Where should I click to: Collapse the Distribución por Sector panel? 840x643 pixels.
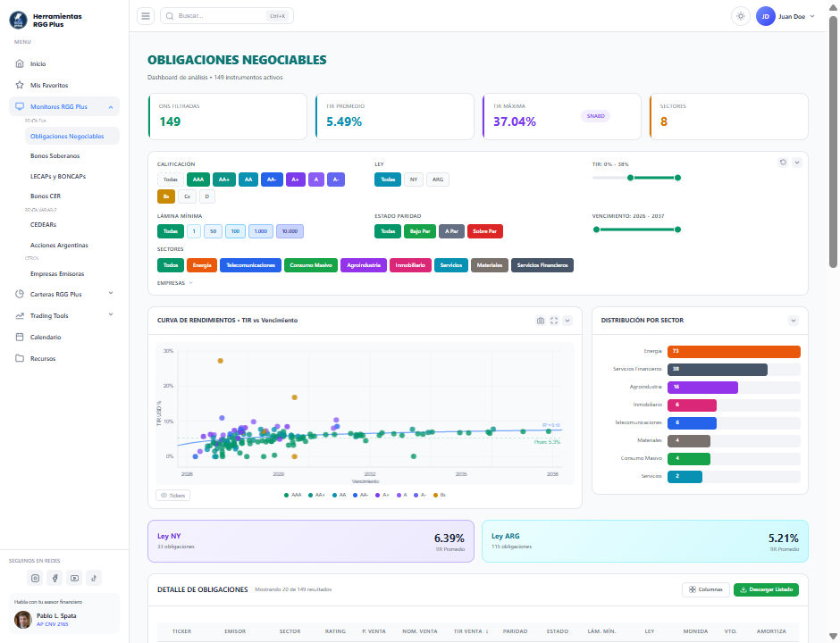pos(793,320)
